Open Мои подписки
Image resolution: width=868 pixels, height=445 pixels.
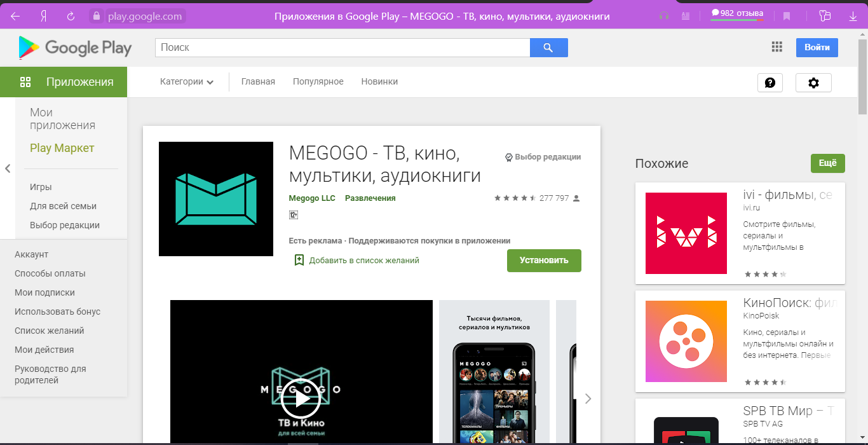[x=44, y=292]
